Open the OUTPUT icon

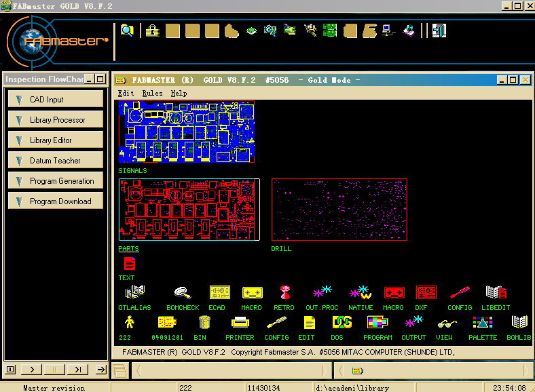tap(413, 322)
